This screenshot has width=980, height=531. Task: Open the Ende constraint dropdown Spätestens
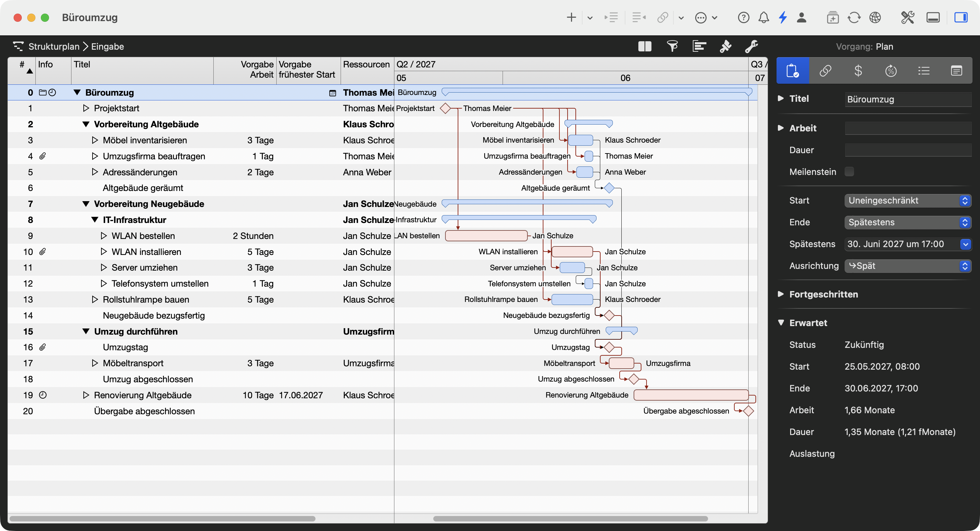(908, 222)
